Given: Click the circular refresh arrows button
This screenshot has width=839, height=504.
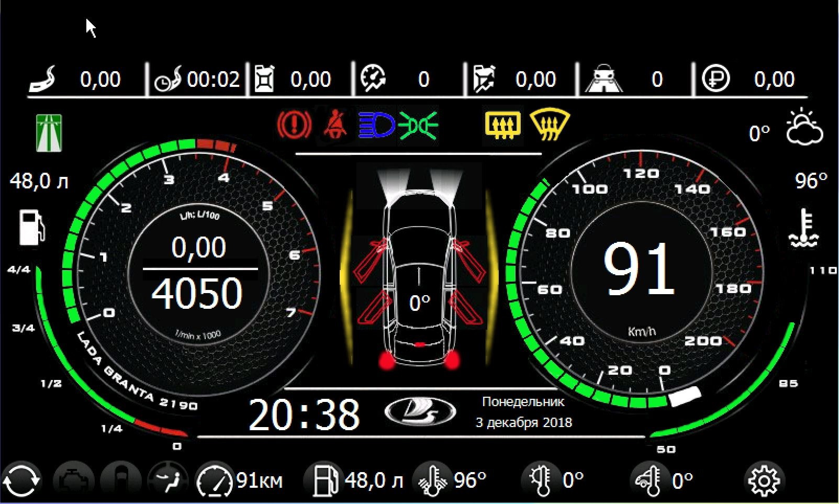Looking at the screenshot, I should coord(21,480).
